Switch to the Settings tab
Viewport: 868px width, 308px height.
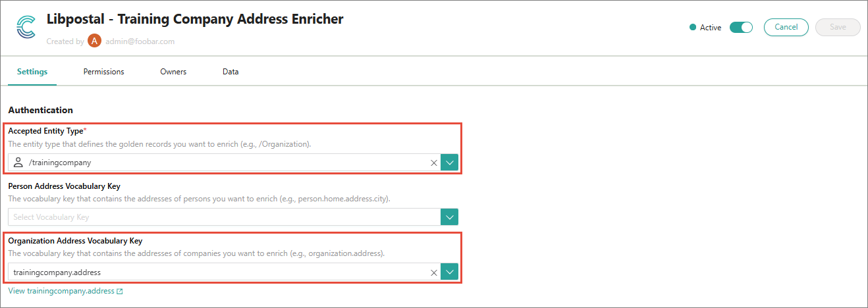coord(32,72)
